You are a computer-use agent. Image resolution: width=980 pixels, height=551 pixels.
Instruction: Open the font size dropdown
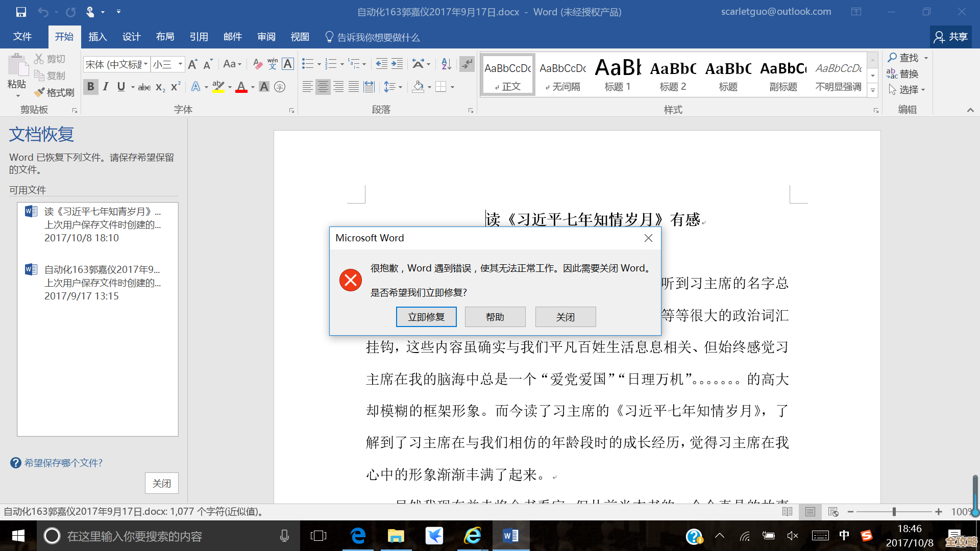pyautogui.click(x=179, y=64)
